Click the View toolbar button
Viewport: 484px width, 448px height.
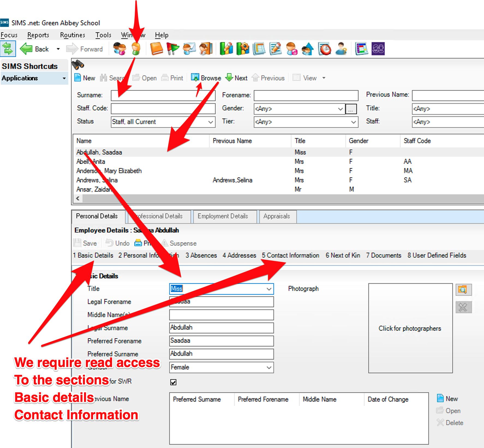tap(305, 78)
